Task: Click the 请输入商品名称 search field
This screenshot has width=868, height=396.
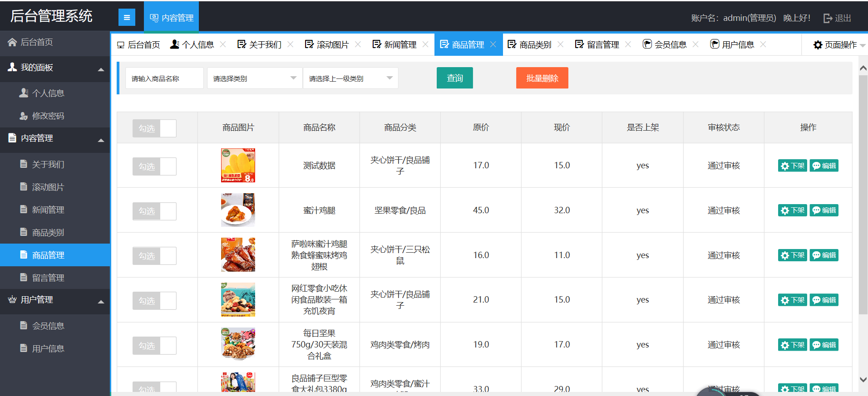Action: [164, 78]
